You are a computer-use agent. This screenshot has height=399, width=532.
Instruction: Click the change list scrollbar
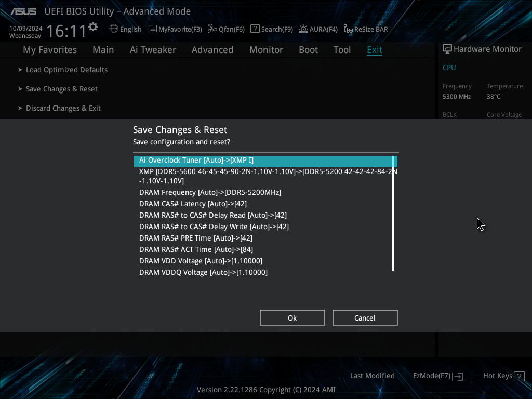click(393, 214)
